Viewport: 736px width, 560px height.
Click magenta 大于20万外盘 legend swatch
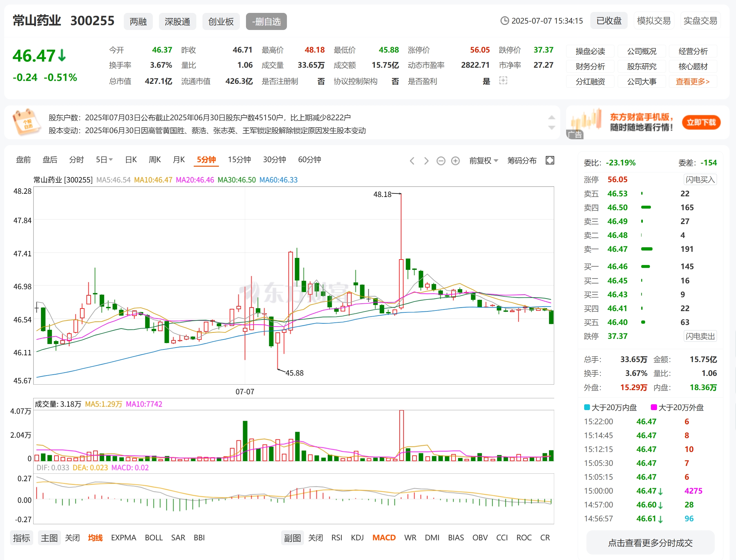(654, 407)
